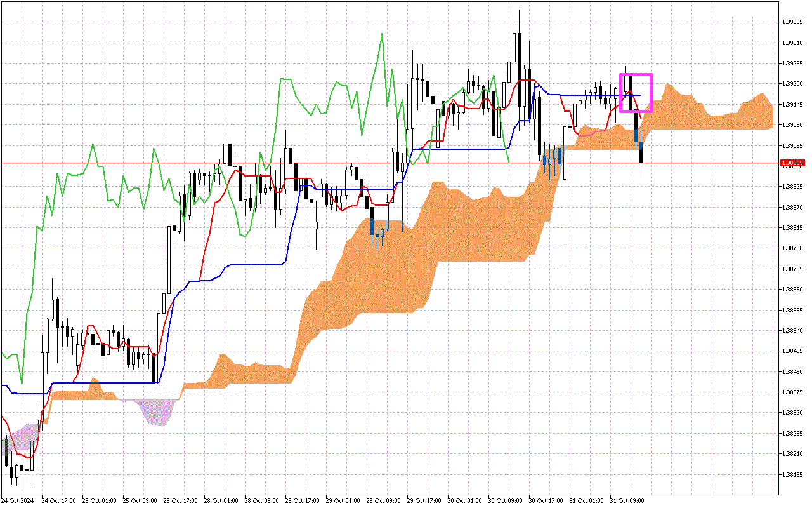This screenshot has width=812, height=508.
Task: Click the 28 Oct 09:00 time axis label
Action: tap(262, 501)
